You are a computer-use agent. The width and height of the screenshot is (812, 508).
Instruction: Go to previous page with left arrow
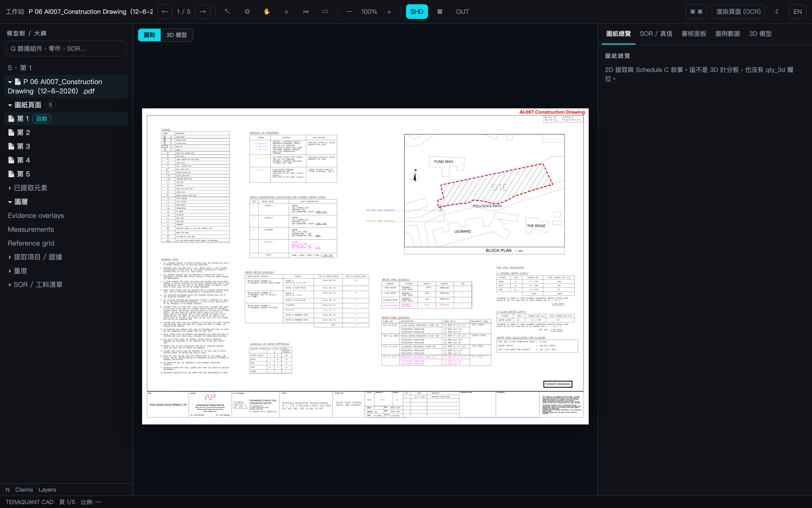click(165, 12)
